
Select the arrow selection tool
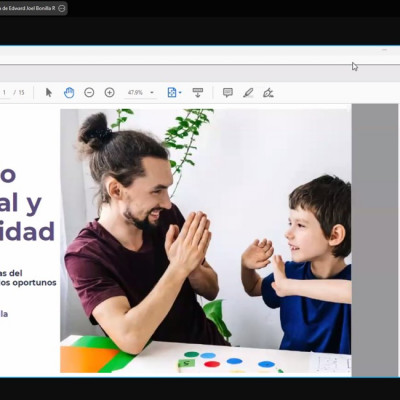[x=49, y=92]
